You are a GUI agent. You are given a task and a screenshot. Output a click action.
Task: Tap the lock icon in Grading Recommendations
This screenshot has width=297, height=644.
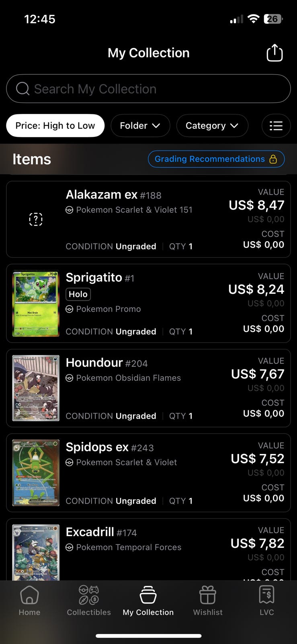(273, 159)
